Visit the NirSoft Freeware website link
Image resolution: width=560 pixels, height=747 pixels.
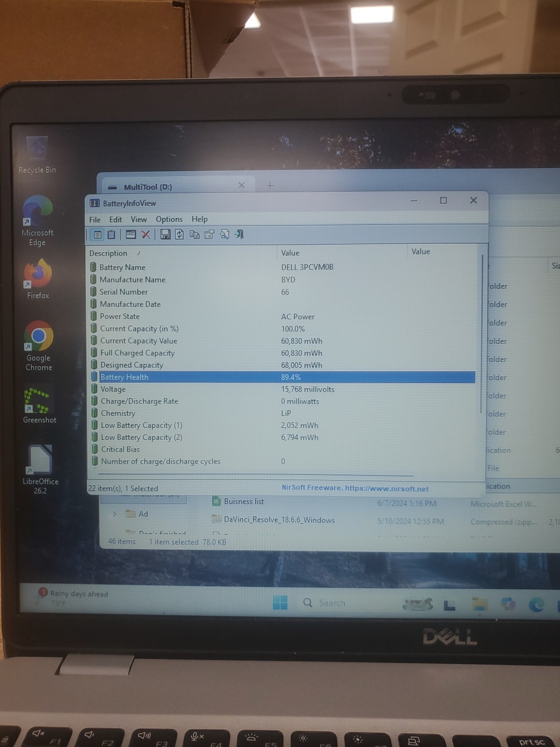(355, 488)
